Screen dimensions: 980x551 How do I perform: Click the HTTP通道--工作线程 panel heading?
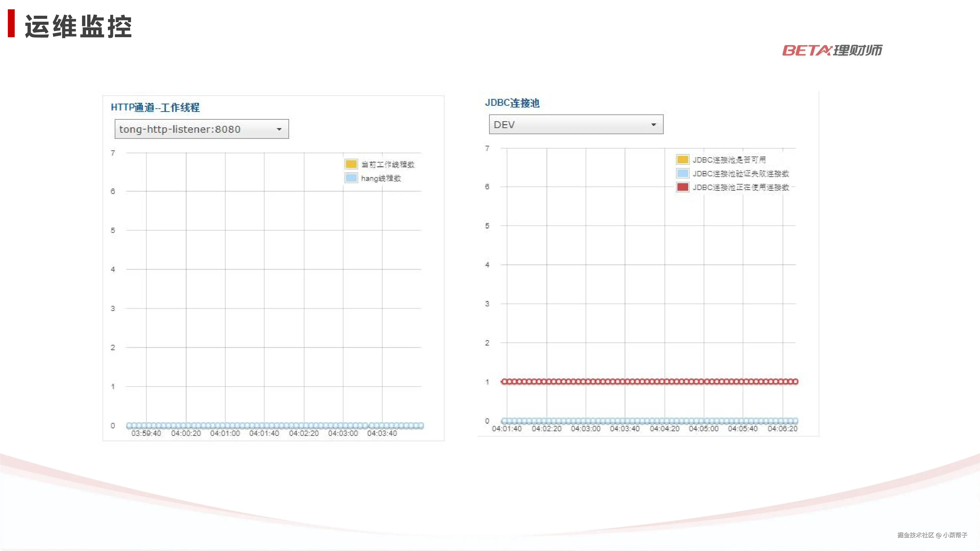tap(155, 108)
